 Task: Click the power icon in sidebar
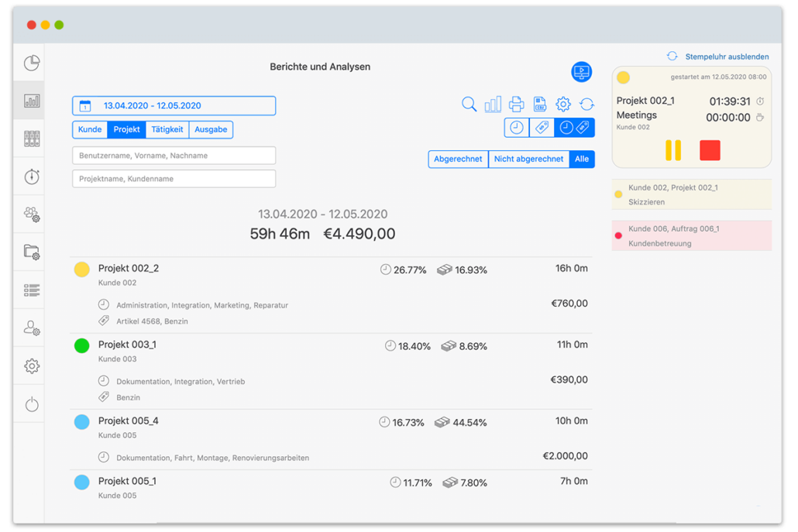(x=32, y=404)
